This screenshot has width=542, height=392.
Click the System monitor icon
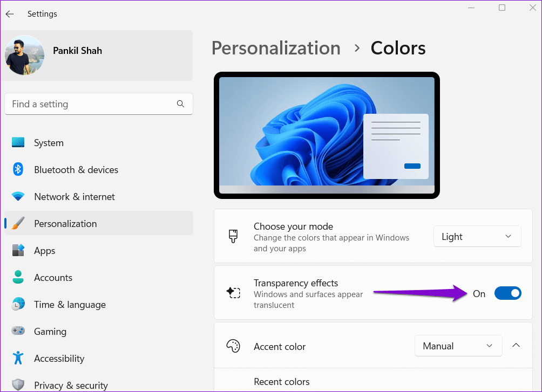pyautogui.click(x=18, y=143)
